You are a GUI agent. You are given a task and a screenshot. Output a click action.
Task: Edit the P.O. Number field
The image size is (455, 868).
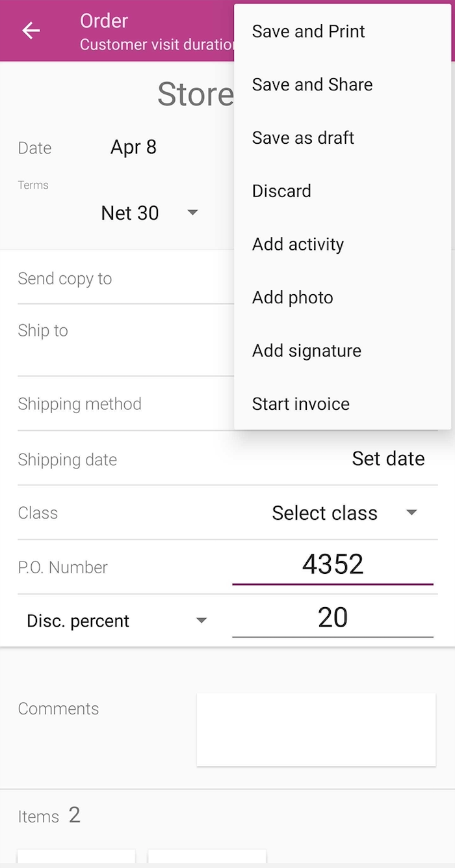(332, 565)
